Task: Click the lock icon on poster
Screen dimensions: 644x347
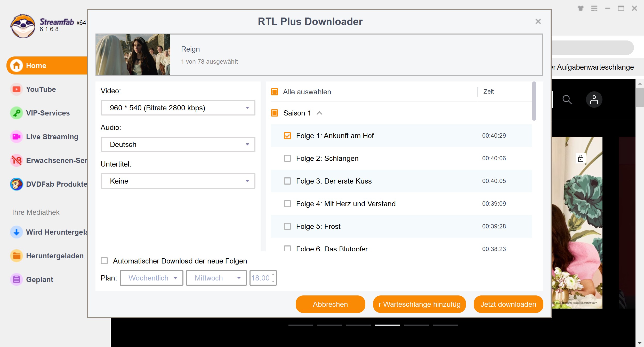Action: click(581, 158)
